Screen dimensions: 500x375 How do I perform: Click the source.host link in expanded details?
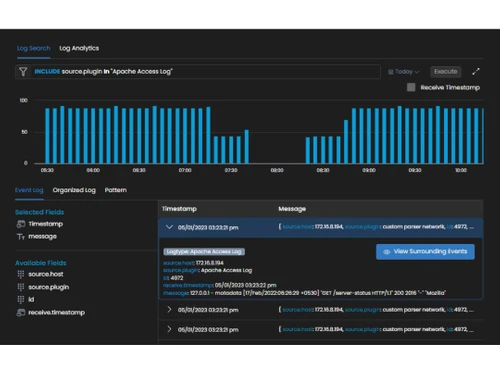[179, 263]
